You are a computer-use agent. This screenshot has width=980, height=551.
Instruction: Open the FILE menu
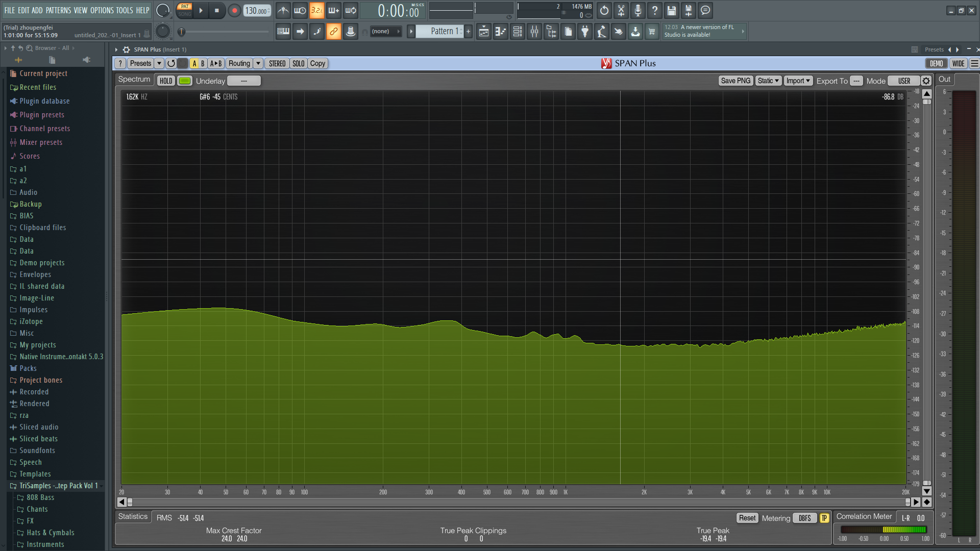(10, 10)
